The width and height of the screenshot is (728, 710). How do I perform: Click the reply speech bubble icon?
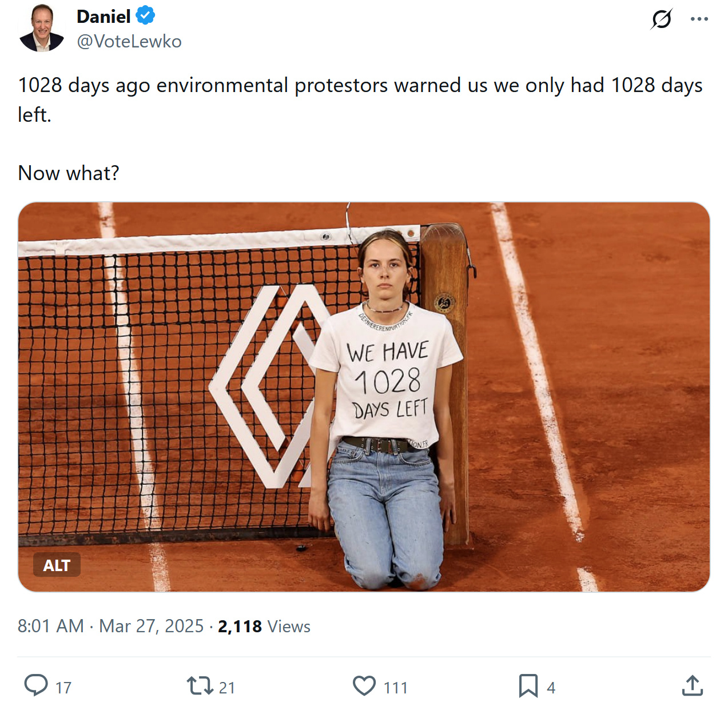coord(36,685)
